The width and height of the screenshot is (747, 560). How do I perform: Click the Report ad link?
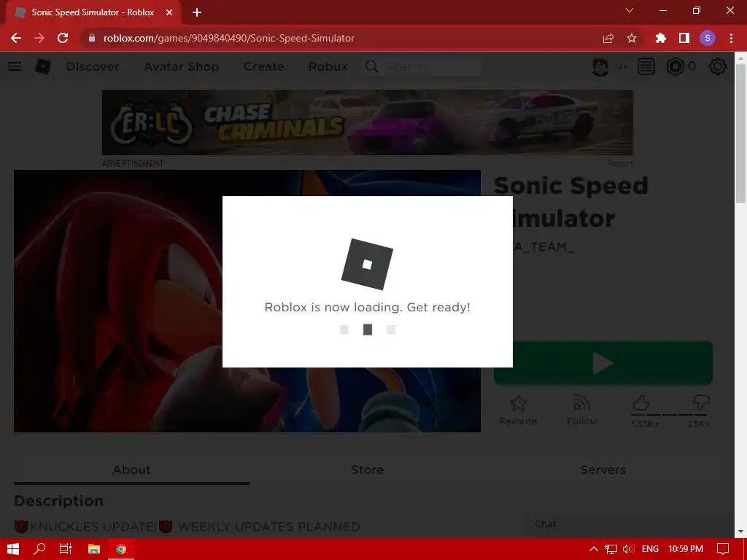point(620,163)
